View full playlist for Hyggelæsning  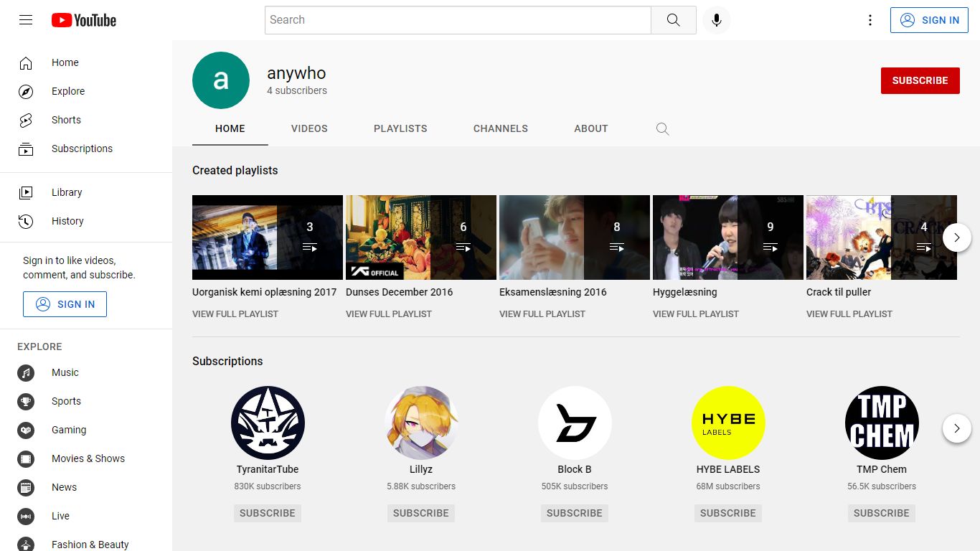(696, 314)
